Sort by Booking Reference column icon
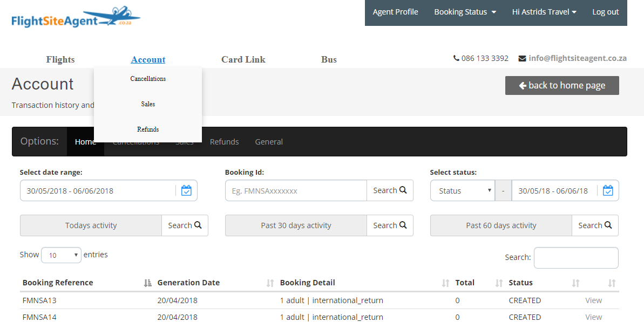The width and height of the screenshot is (644, 322). (x=148, y=283)
